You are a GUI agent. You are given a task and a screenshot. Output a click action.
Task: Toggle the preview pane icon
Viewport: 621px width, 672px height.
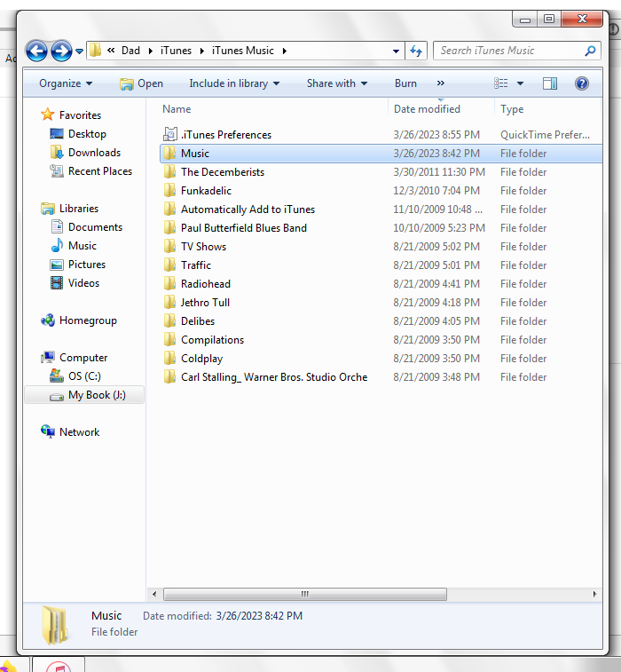(x=550, y=83)
